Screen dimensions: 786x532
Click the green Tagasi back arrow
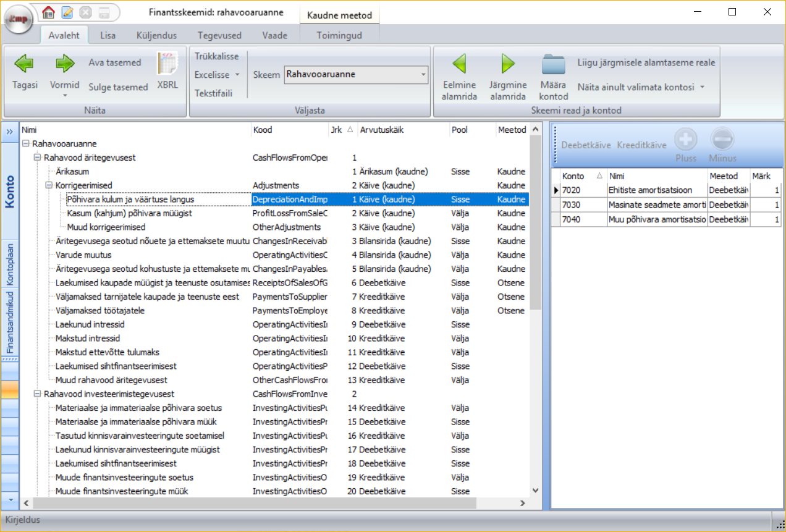(x=25, y=64)
